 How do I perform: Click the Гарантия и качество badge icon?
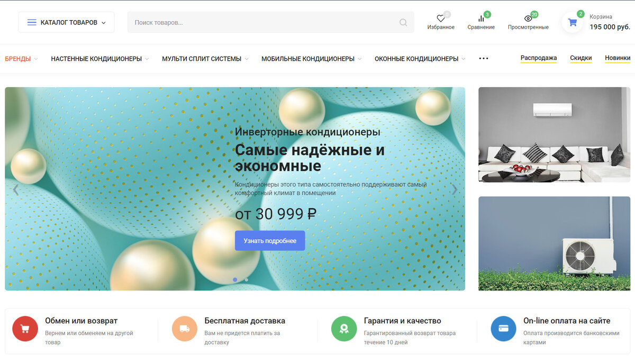(x=344, y=329)
